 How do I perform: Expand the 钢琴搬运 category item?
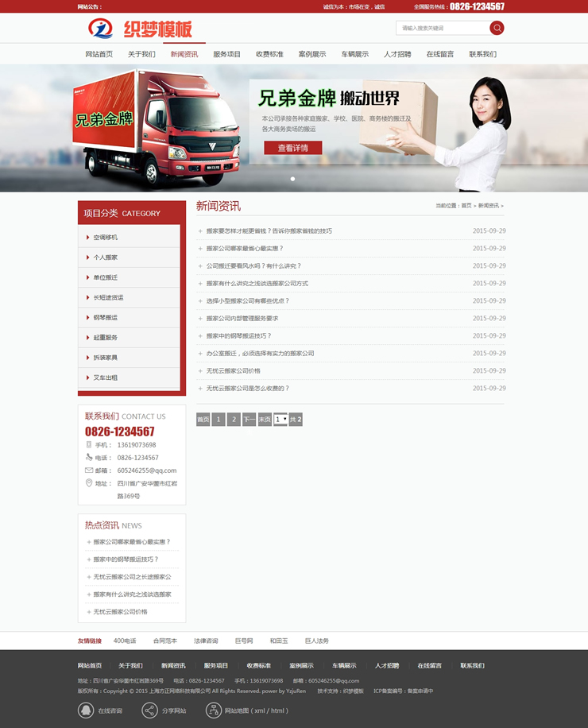tap(106, 318)
